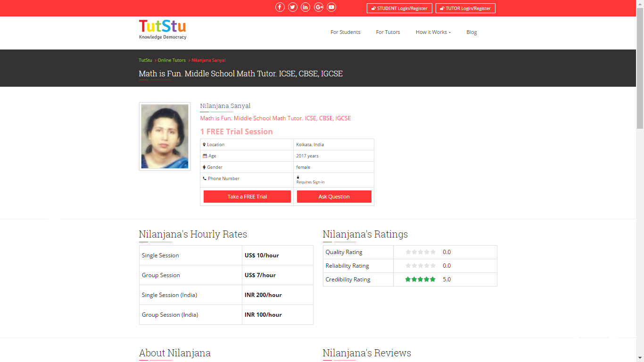Click Nilanjana's profile photo
Image resolution: width=644 pixels, height=362 pixels.
click(165, 136)
